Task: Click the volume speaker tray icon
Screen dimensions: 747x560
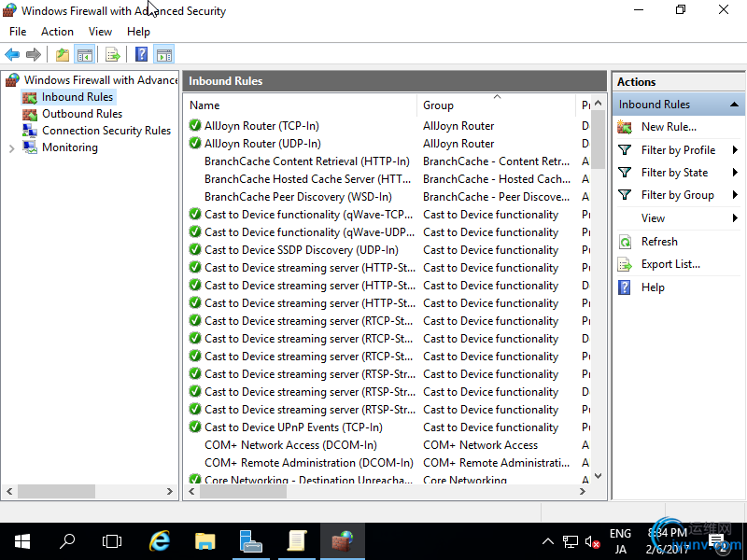Action: pos(592,542)
